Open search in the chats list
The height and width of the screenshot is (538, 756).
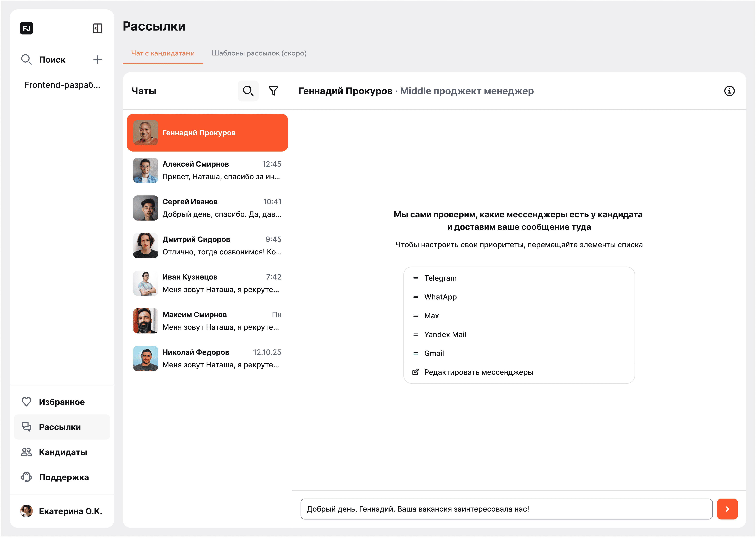click(x=248, y=90)
